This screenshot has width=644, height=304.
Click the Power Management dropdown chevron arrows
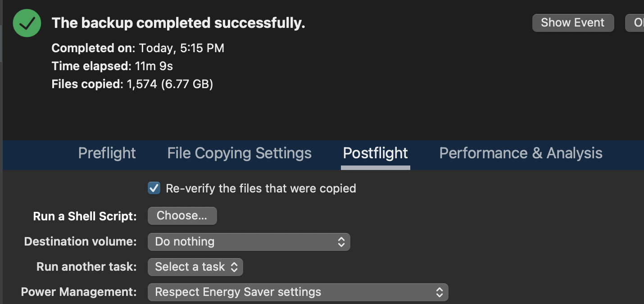440,292
